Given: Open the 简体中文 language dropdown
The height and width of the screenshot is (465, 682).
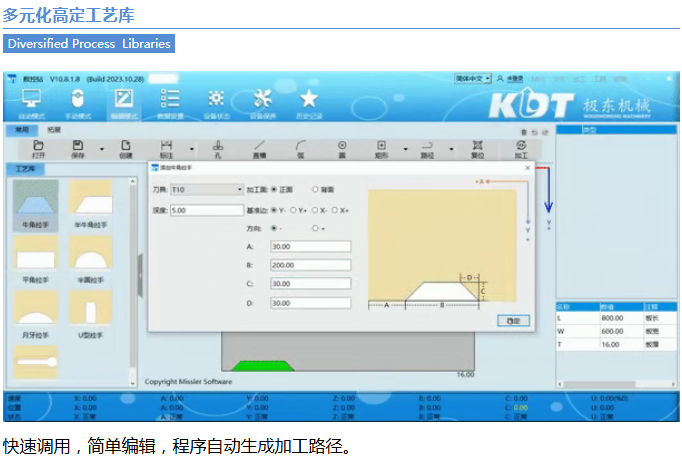Looking at the screenshot, I should (472, 78).
